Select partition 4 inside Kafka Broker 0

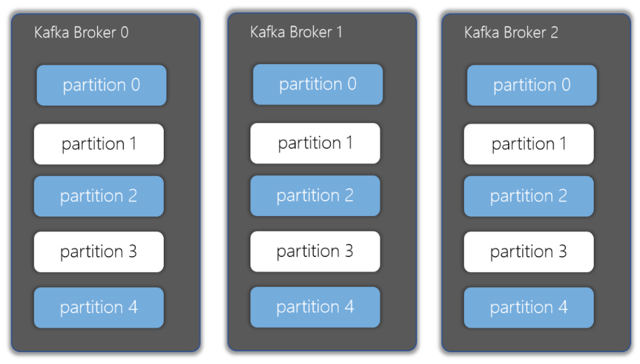(x=99, y=307)
